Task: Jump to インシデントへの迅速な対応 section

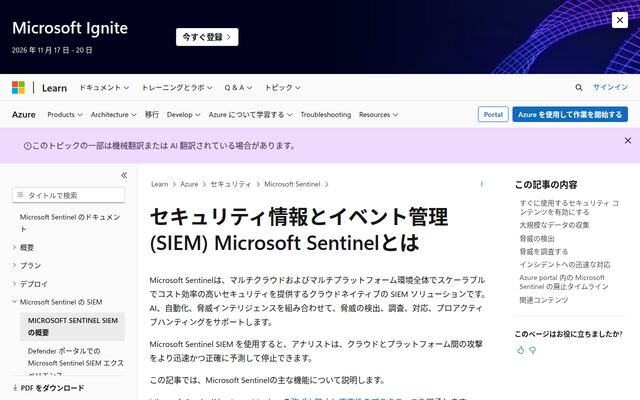Action: click(565, 264)
